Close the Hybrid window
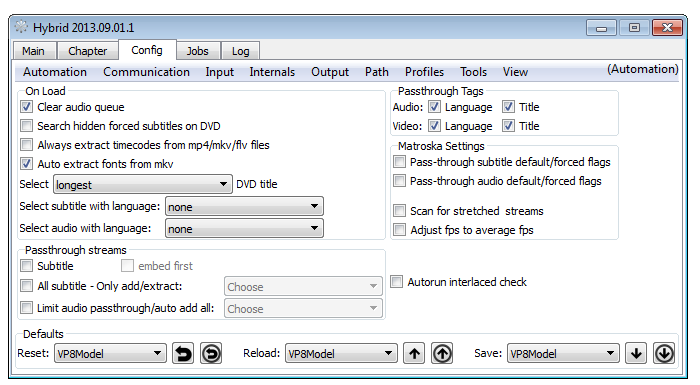This screenshot has height=385, width=700. tap(667, 28)
